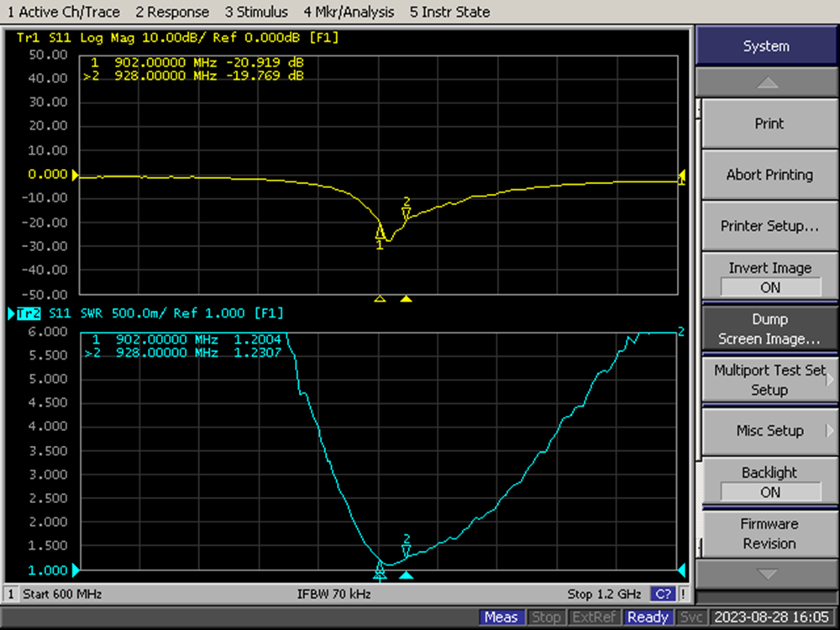The image size is (840, 630).
Task: Click Tr2 marker 2 readout 1.2307
Action: 183,353
